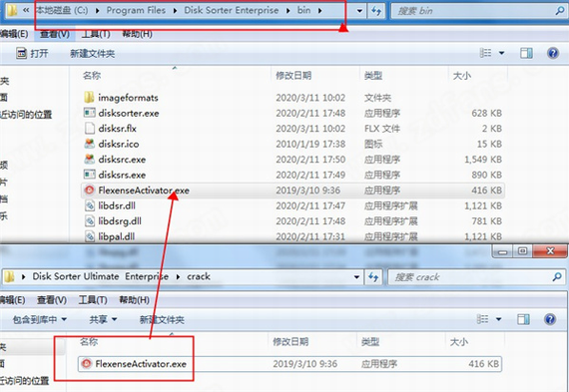The width and height of the screenshot is (569, 392).
Task: Select disksorter.exe file icon
Action: (x=89, y=113)
